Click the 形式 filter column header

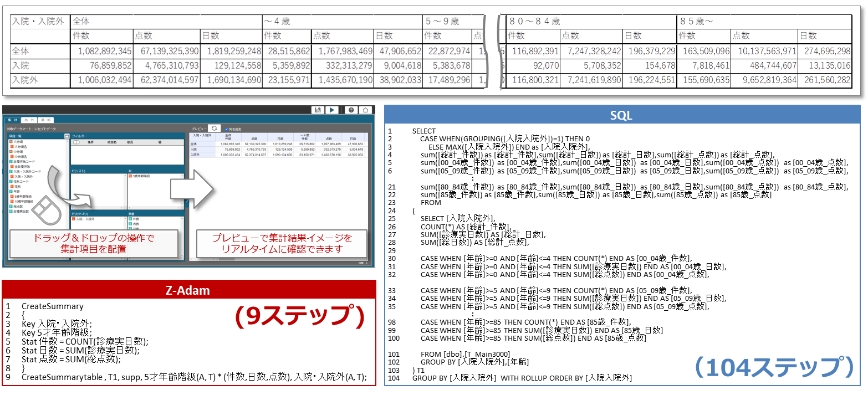coord(130,142)
